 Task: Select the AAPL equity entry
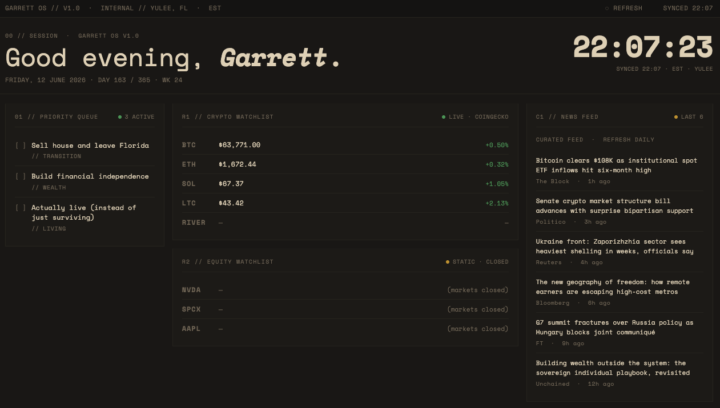click(x=345, y=329)
